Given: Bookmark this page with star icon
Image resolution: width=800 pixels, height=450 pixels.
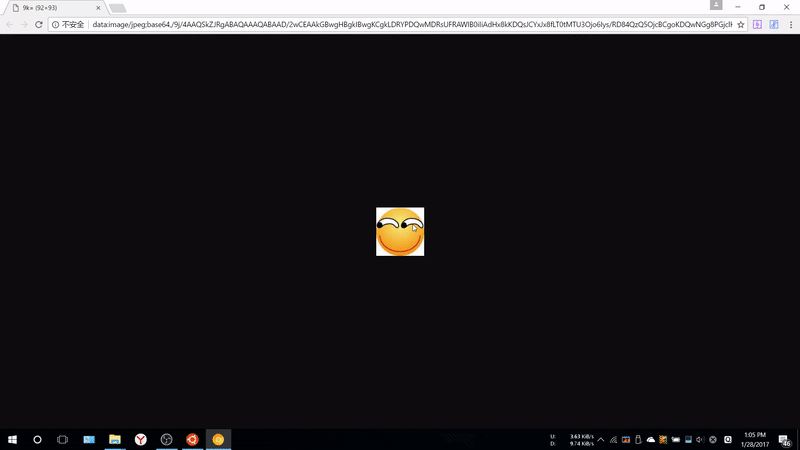Looking at the screenshot, I should 740,24.
